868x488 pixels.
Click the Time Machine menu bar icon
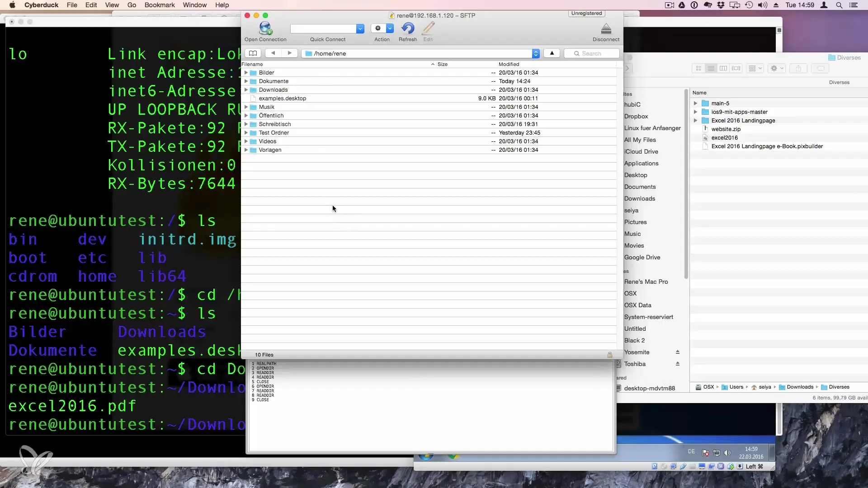tap(749, 5)
